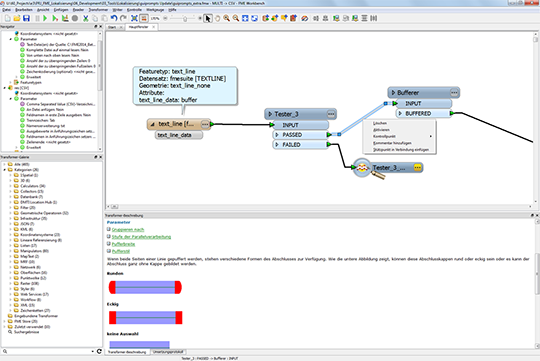The height and width of the screenshot is (361, 540).
Task: Undock the Navigator panel with the float icon
Action: (x=96, y=27)
